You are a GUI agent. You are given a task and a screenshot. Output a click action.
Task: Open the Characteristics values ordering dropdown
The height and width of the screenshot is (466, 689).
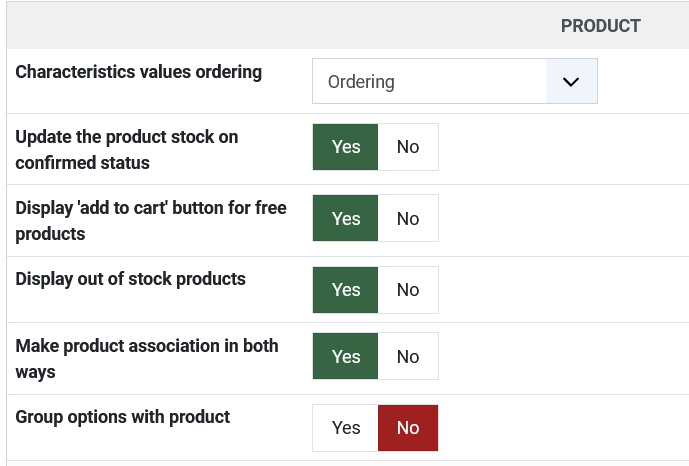[454, 82]
